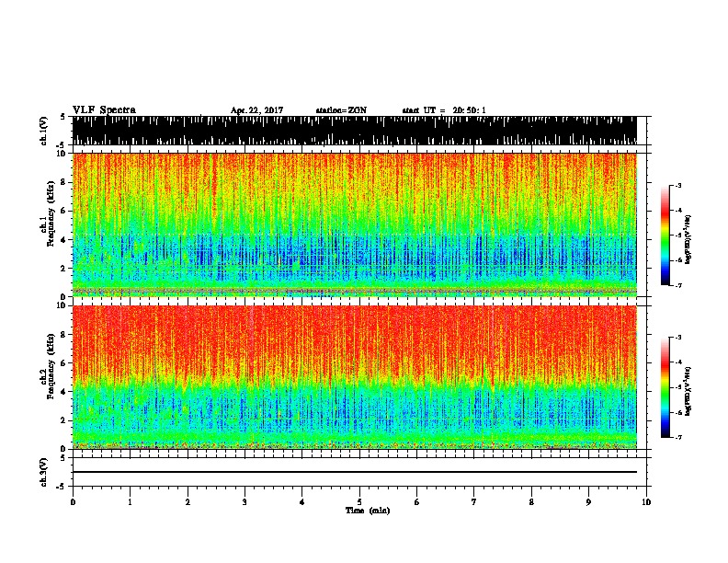728x563 pixels.
Task: Click time axis tick label "9"
Action: pyautogui.click(x=588, y=502)
